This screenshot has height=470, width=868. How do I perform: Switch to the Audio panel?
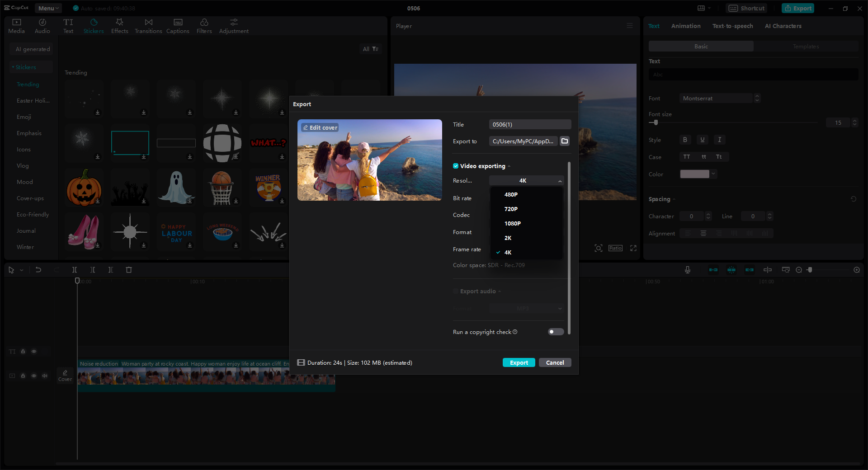pos(42,25)
